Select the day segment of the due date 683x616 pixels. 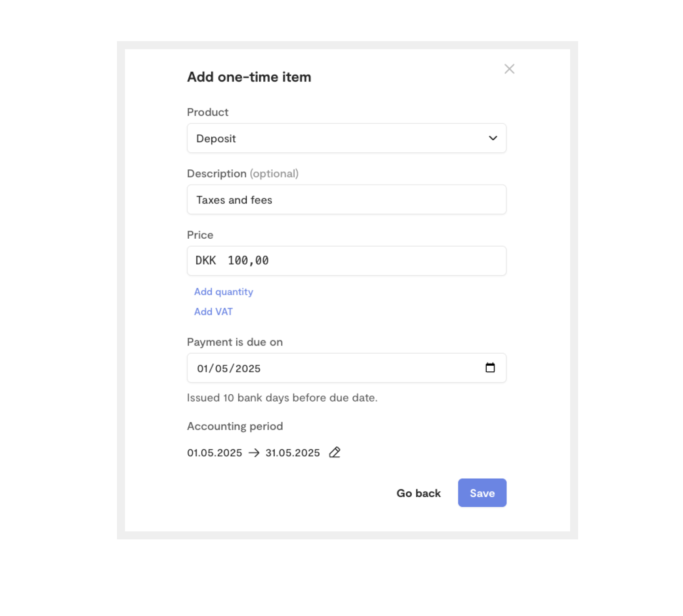coord(202,368)
